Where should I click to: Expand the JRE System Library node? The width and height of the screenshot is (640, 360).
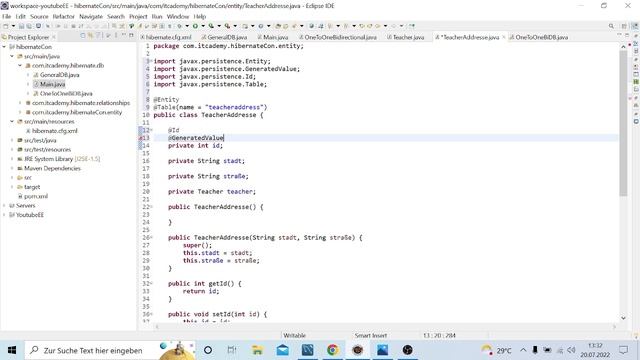[12, 159]
